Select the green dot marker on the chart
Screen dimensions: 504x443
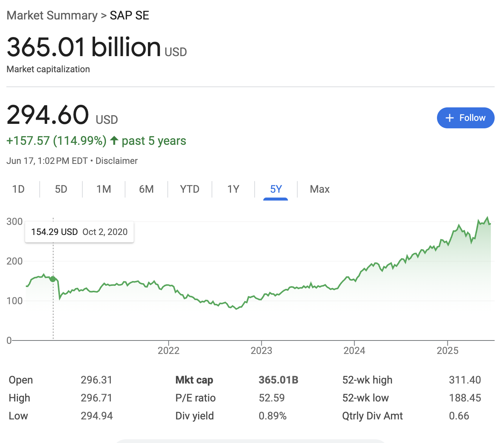point(53,279)
